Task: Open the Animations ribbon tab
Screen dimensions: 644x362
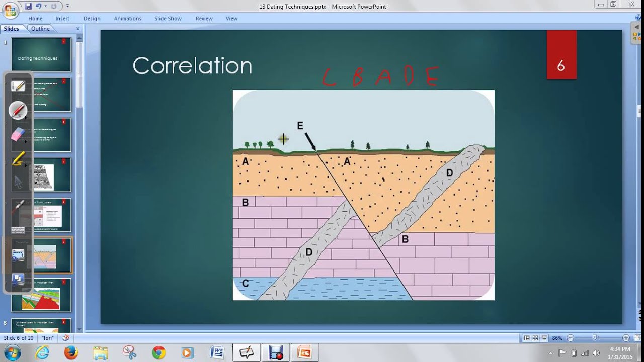Action: 127,18
